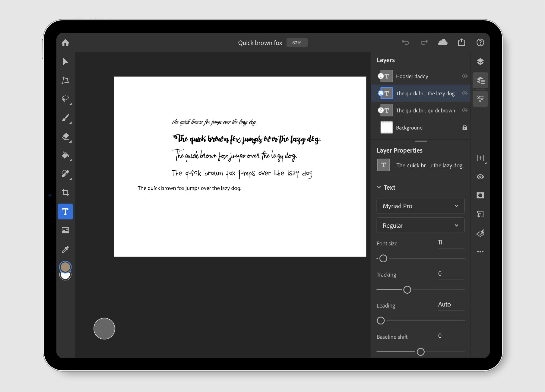Expand the Regular font style dropdown
The image size is (545, 392).
tap(420, 225)
